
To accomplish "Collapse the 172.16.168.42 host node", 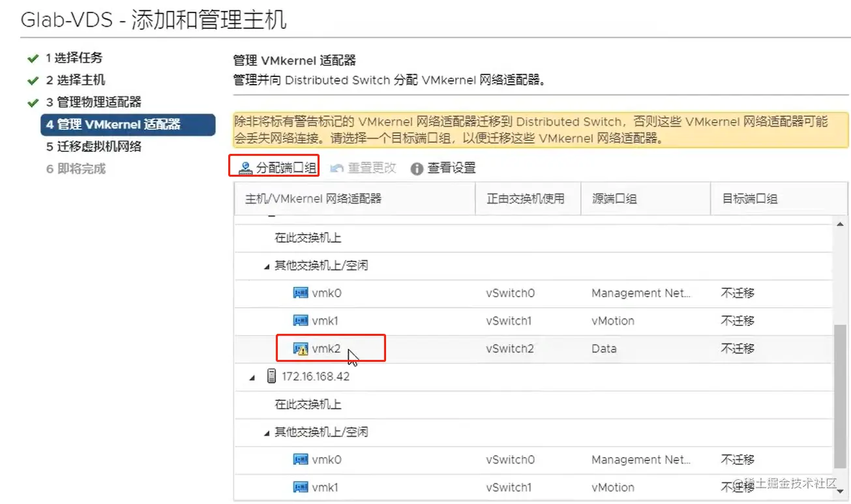I will [x=252, y=378].
